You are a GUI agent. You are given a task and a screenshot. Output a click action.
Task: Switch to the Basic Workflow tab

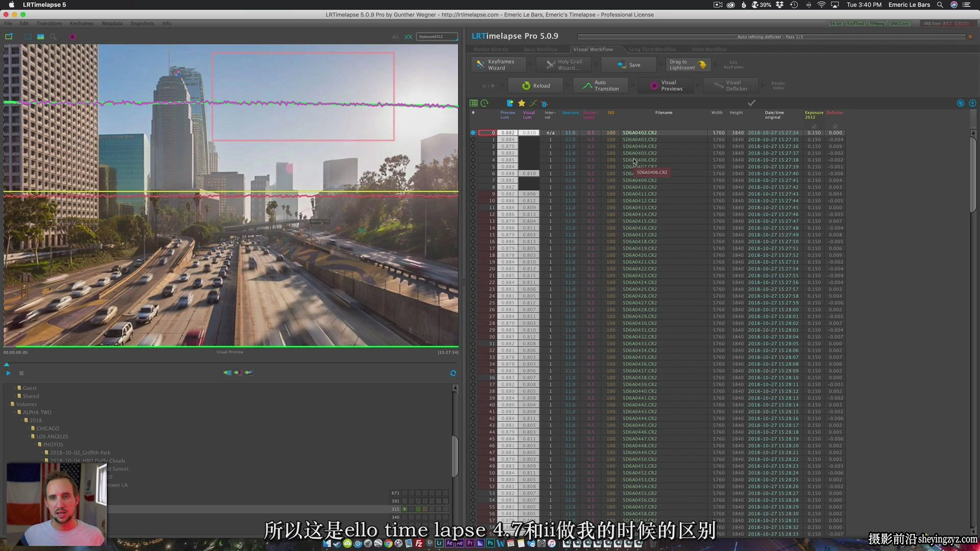[x=541, y=49]
